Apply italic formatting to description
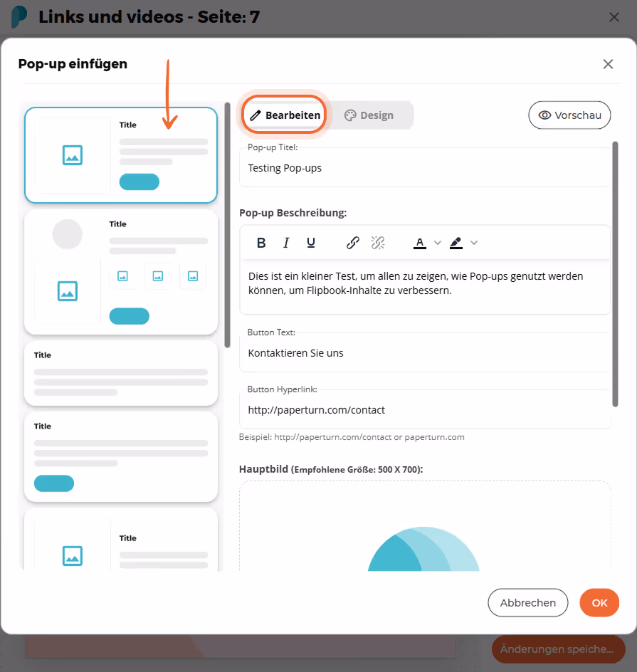This screenshot has height=672, width=637. tap(286, 243)
